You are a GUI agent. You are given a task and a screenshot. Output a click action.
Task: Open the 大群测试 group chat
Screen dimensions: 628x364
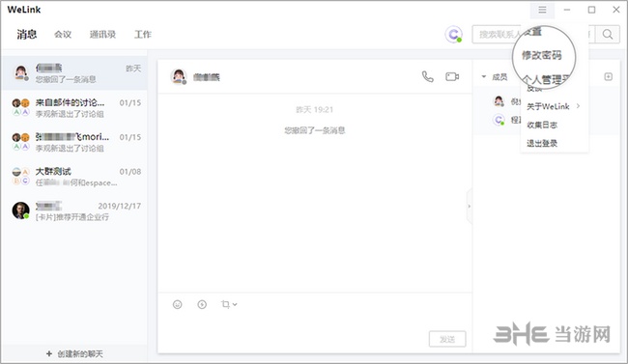(74, 177)
